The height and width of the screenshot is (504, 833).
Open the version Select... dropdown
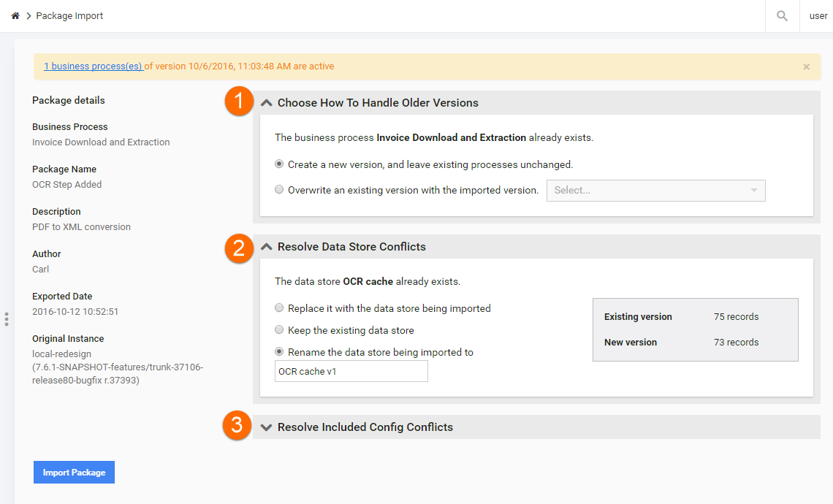pos(655,191)
